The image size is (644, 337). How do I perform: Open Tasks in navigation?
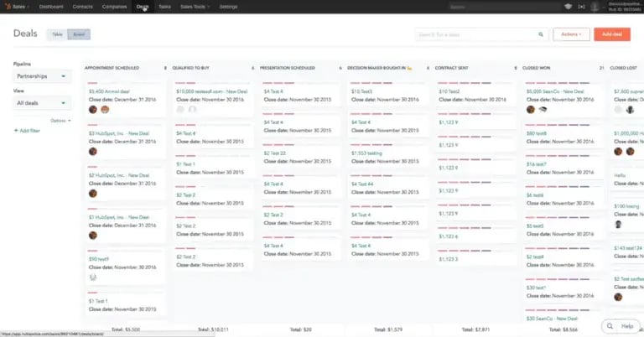[164, 7]
